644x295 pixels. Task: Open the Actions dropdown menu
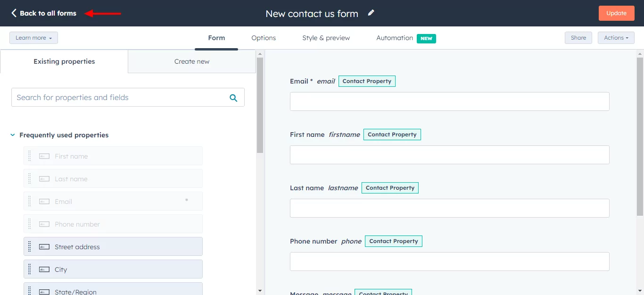tap(616, 38)
